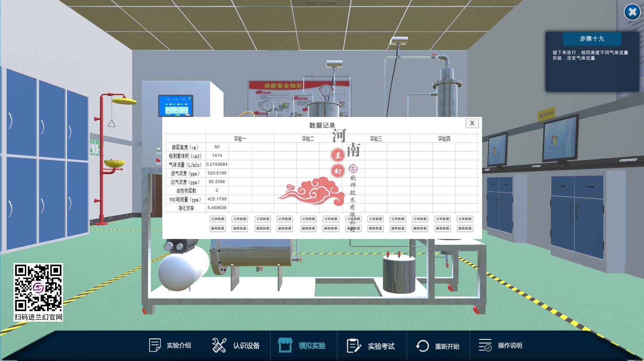The width and height of the screenshot is (644, 361).
Task: Click the 实验介绍 document icon
Action: (x=155, y=345)
